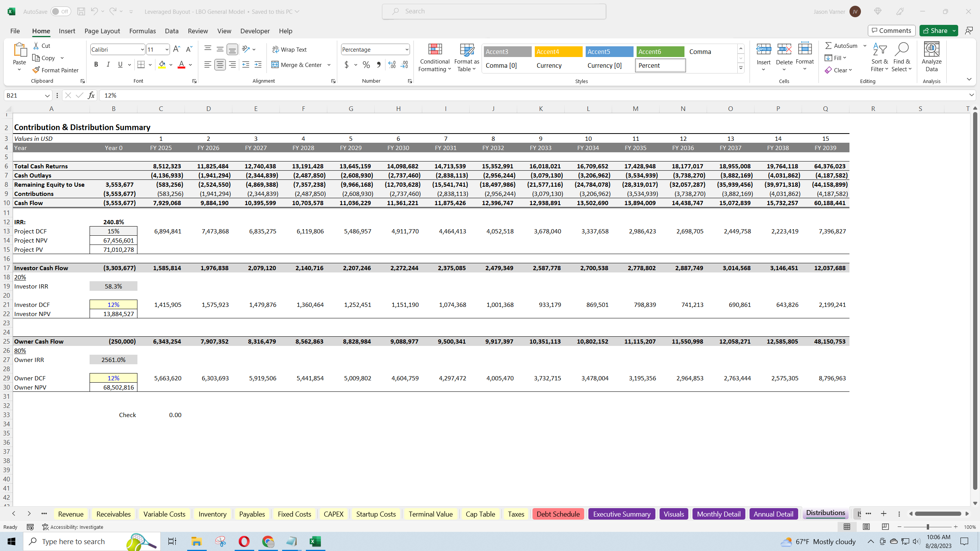980x551 pixels.
Task: Click the Insert Function fx icon
Action: coord(91,95)
